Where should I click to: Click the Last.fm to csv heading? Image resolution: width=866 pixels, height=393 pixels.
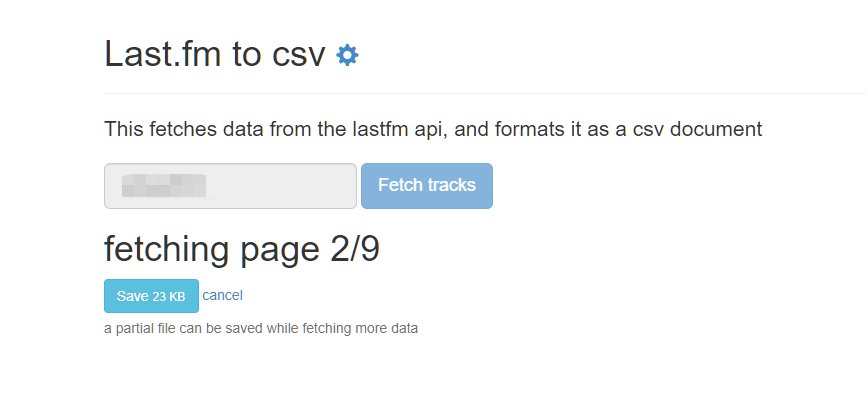215,55
